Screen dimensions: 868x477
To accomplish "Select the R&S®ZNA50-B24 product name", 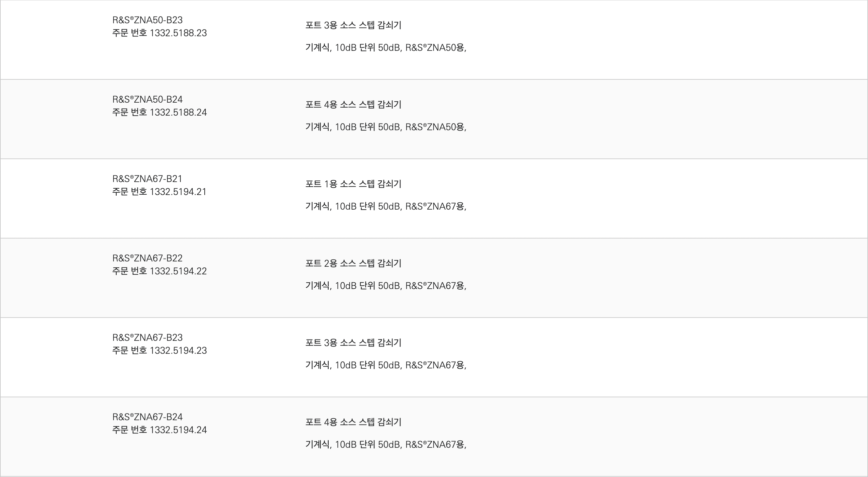I will point(147,99).
